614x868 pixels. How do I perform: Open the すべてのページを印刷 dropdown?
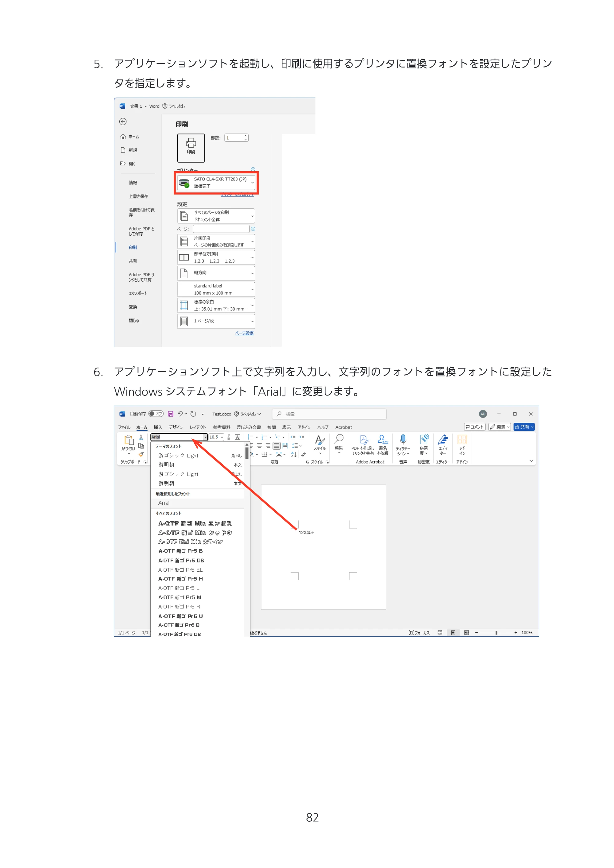click(x=216, y=216)
